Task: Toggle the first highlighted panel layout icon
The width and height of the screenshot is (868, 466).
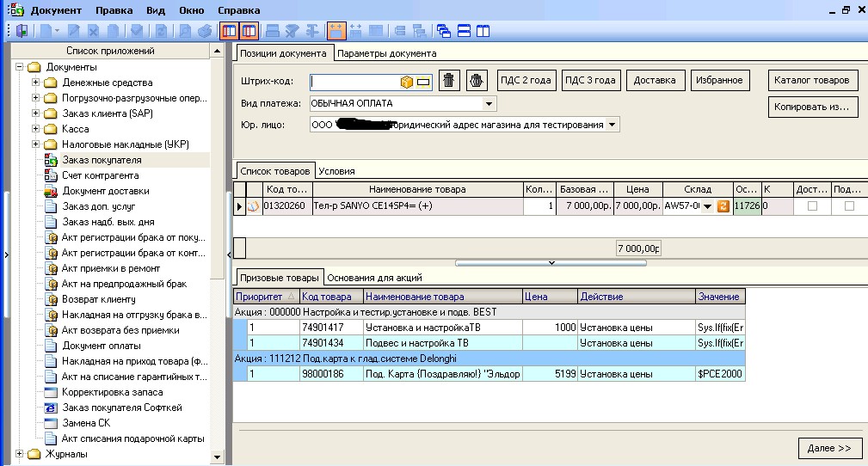Action: (229, 31)
